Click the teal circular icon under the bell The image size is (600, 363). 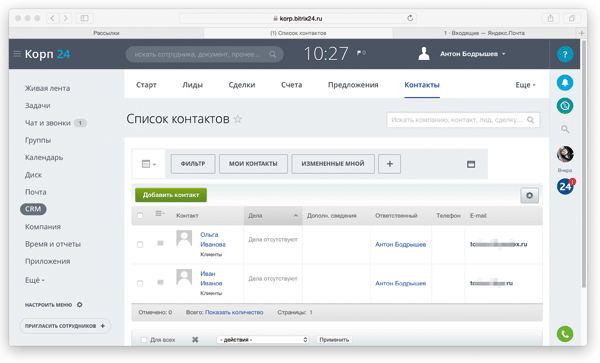tap(565, 106)
